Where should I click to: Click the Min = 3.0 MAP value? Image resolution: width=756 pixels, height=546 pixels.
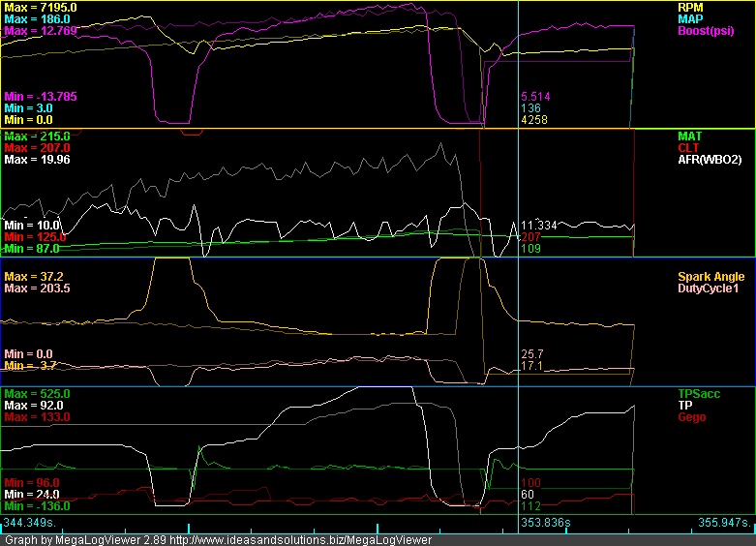[x=28, y=108]
